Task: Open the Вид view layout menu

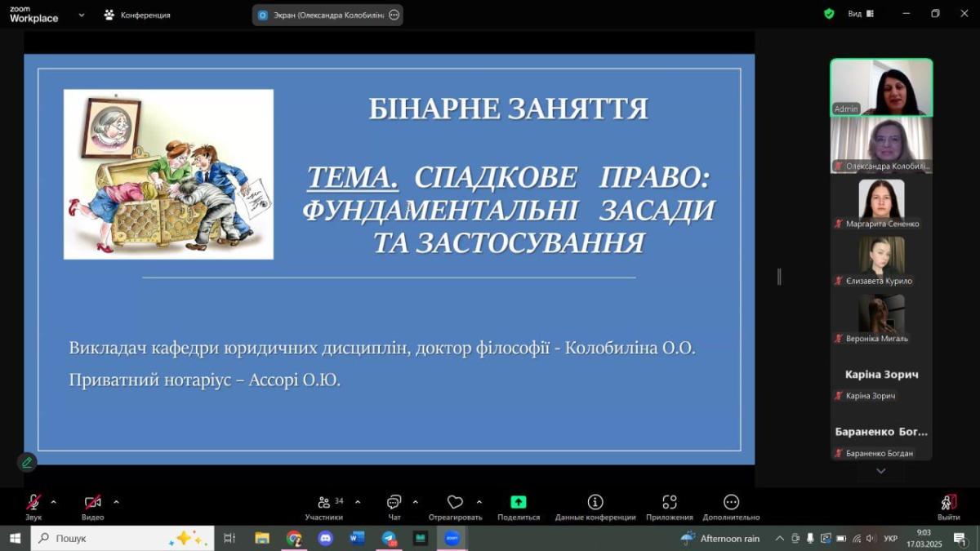Action: (x=861, y=14)
